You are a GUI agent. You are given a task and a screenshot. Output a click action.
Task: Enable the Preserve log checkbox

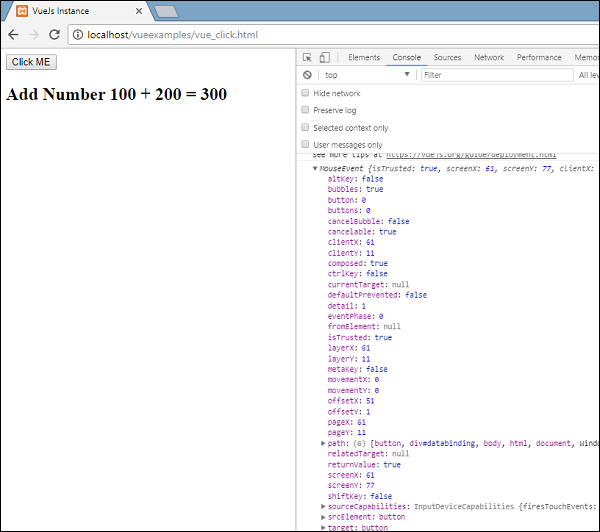[x=305, y=111]
